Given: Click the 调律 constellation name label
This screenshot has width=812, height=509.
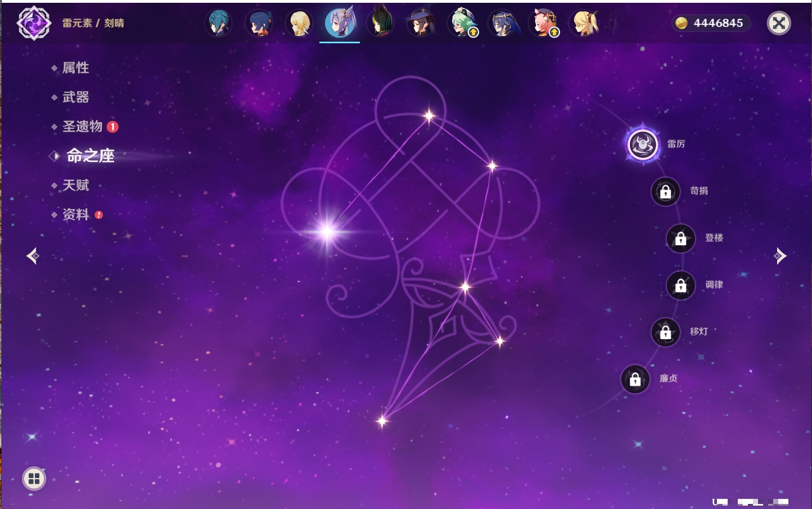Looking at the screenshot, I should click(714, 285).
